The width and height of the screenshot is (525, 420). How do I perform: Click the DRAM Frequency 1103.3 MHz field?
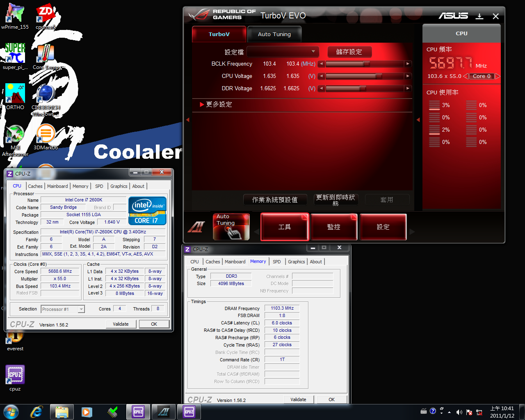coord(282,308)
